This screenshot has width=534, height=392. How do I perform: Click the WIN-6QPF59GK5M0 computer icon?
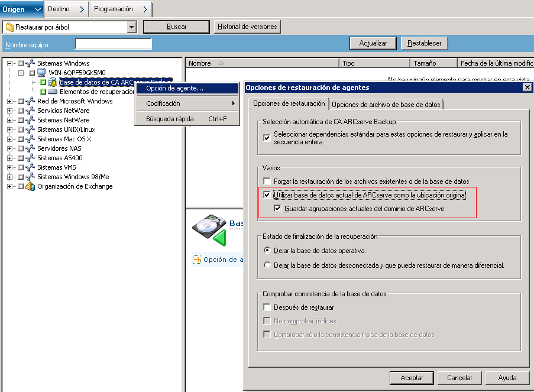pos(41,73)
